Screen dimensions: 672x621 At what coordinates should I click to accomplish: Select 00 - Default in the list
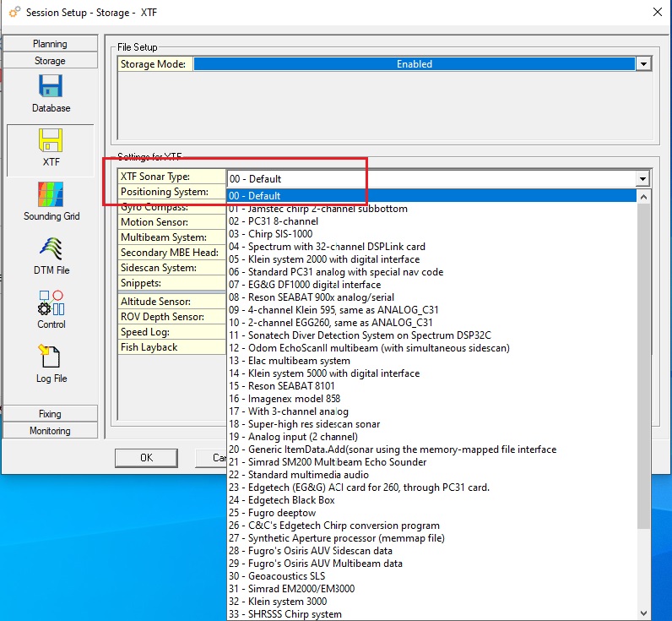(x=431, y=195)
